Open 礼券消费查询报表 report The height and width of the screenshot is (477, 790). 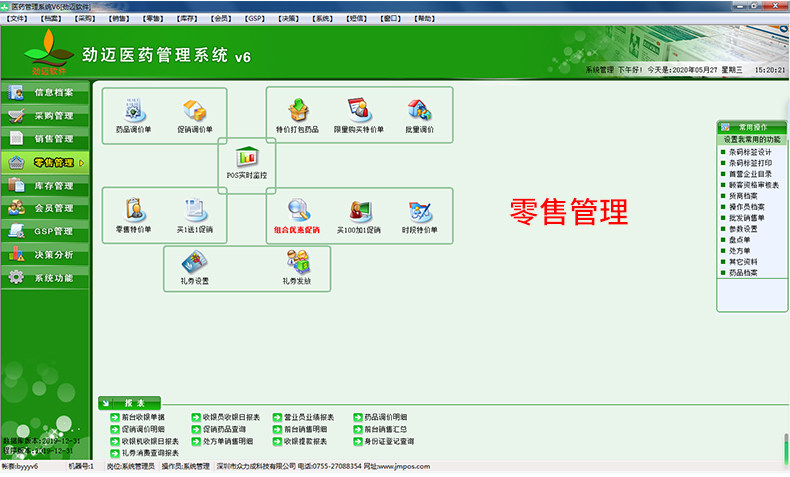click(150, 453)
